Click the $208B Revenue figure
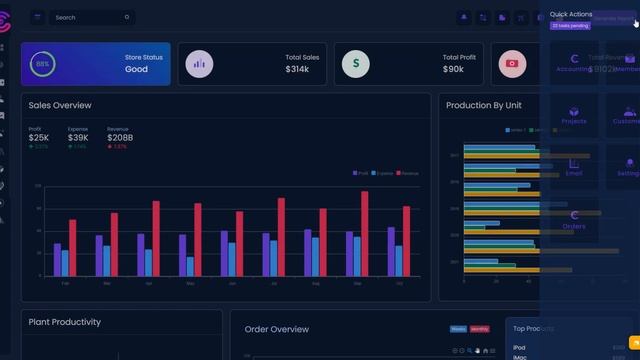This screenshot has height=360, width=640. [120, 138]
